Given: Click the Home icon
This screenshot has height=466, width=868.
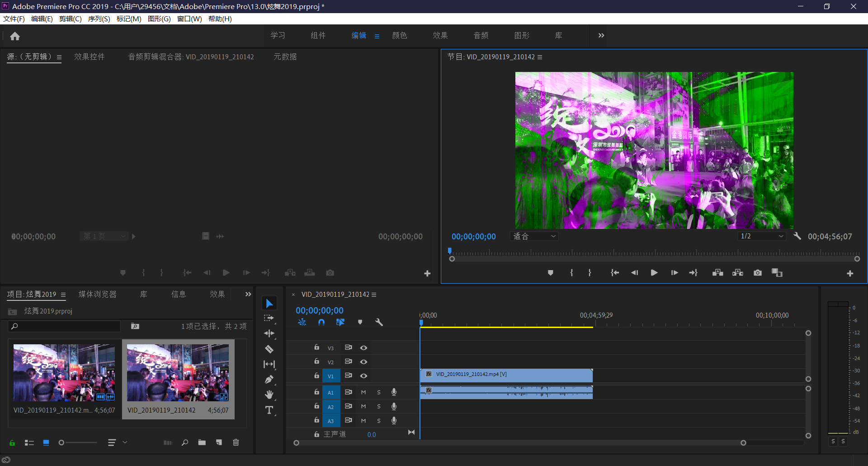Looking at the screenshot, I should [x=15, y=36].
